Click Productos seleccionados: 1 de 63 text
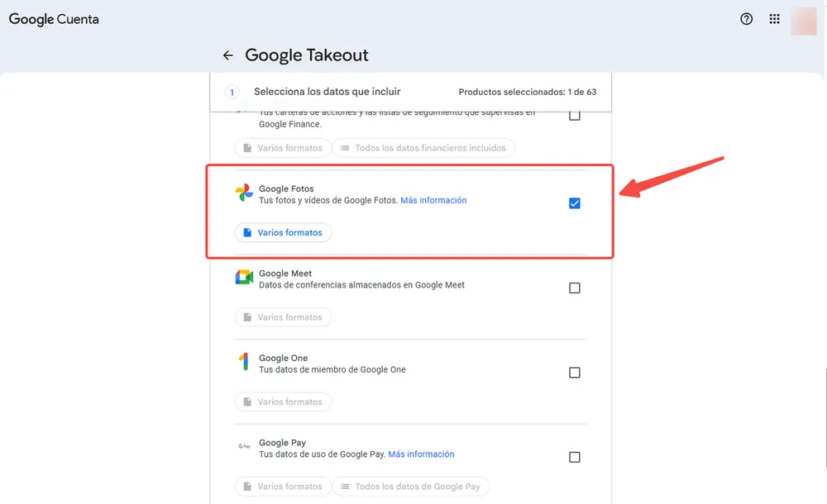The width and height of the screenshot is (827, 504). tap(528, 93)
